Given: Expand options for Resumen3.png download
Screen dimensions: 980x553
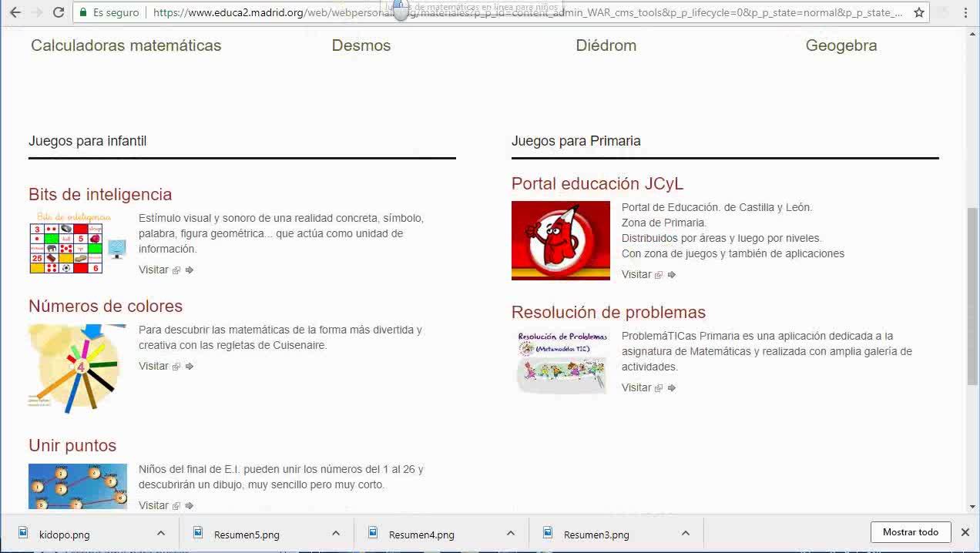Looking at the screenshot, I should pyautogui.click(x=686, y=533).
